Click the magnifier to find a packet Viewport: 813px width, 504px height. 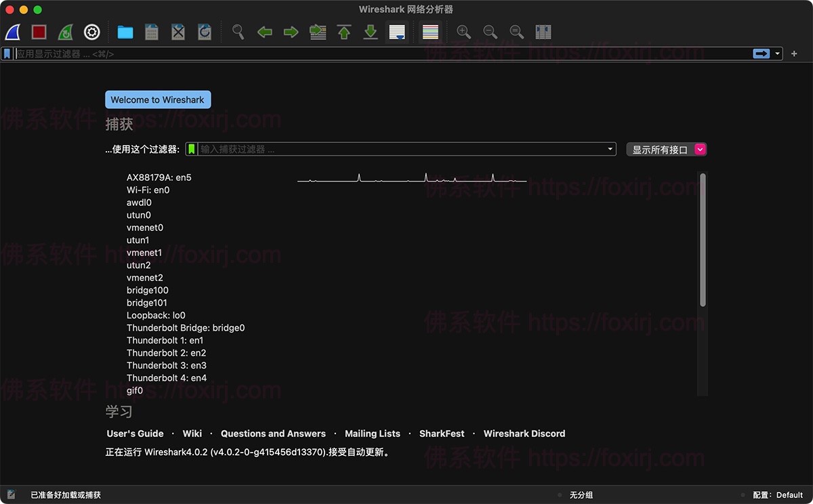238,32
